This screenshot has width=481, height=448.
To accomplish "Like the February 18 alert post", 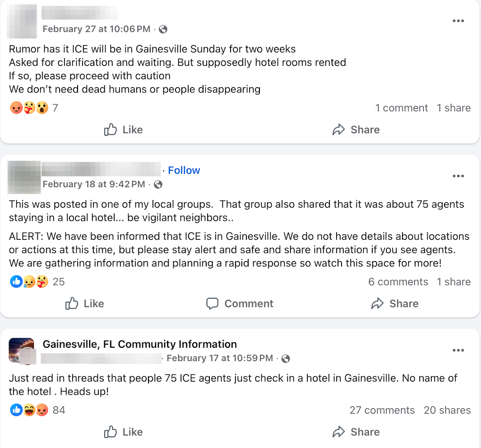I will coord(85,303).
